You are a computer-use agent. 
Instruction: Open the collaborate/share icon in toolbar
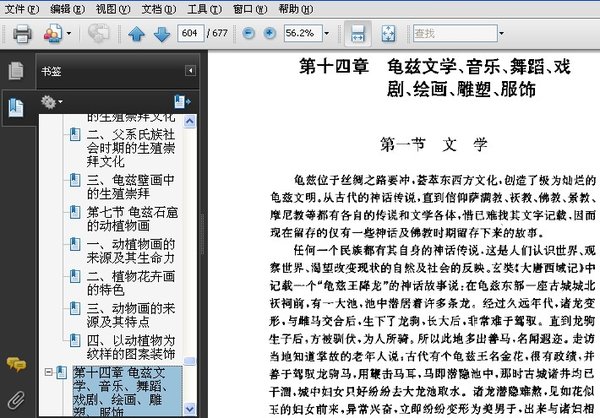point(53,33)
